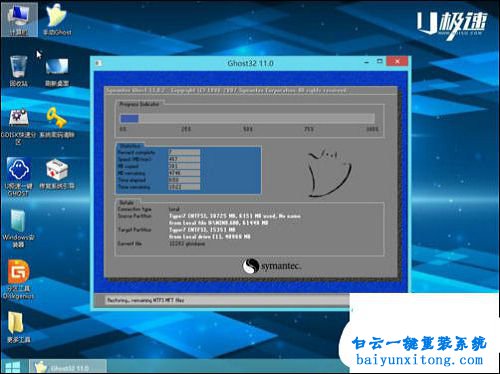The image size is (500, 374).
Task: Launch the manual Ghost desktop icon
Action: point(56,19)
